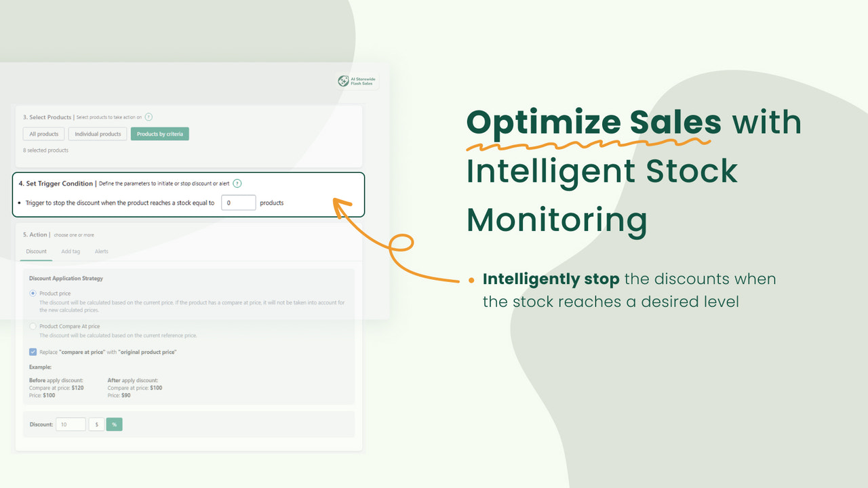Open help icon next to Select Products
This screenshot has height=488, width=868.
(149, 117)
